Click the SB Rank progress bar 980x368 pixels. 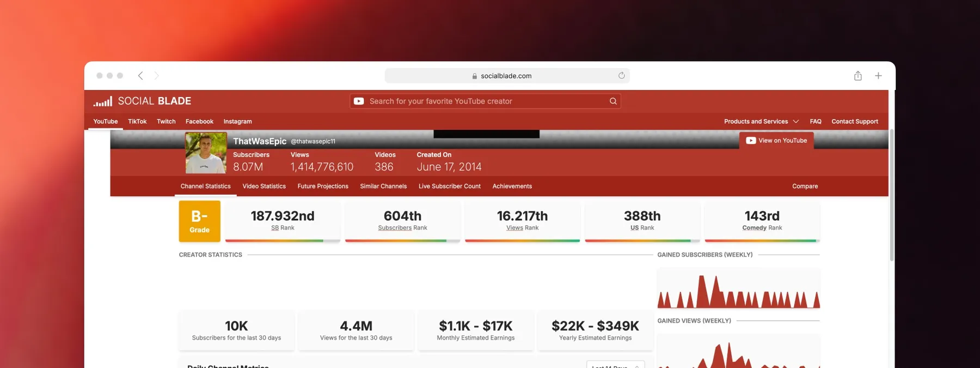[283, 240]
